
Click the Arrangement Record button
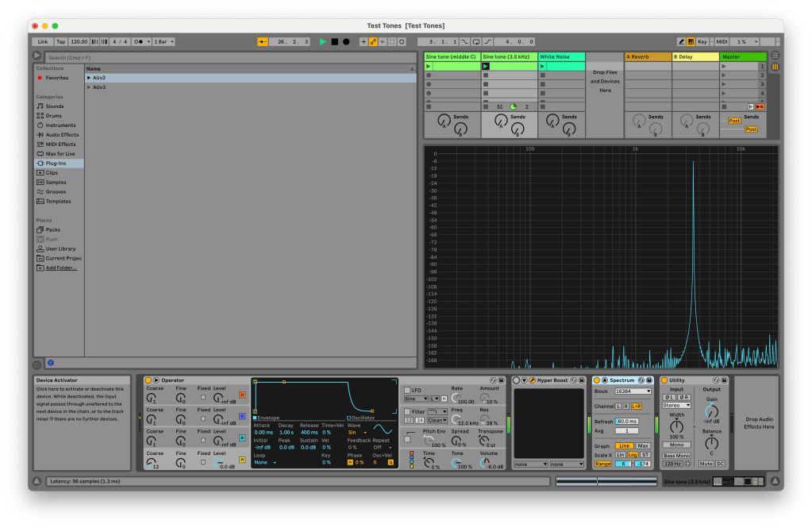tap(346, 41)
